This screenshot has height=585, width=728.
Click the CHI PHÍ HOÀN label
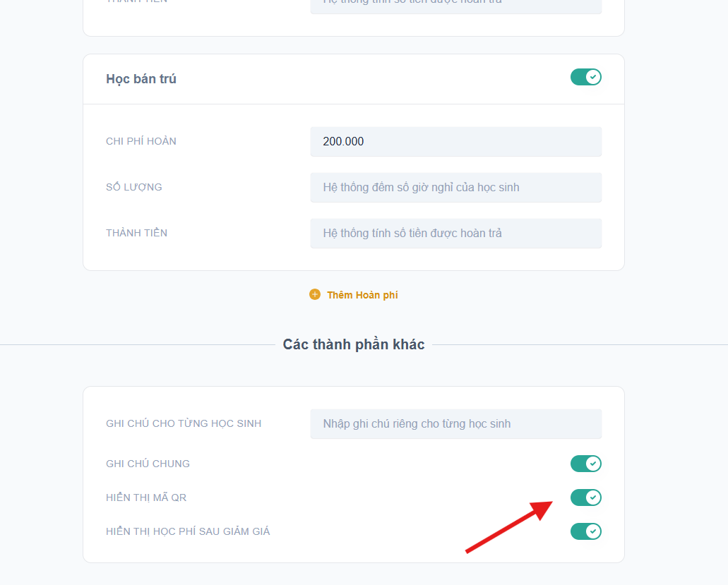141,141
